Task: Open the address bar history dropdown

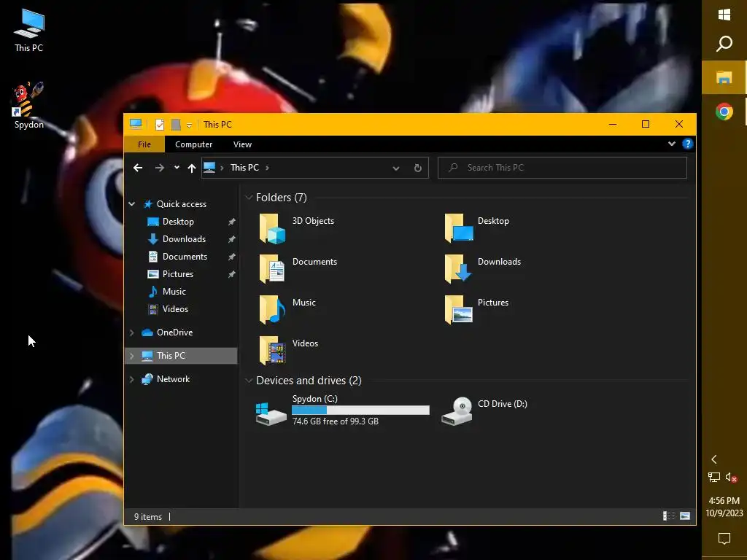Action: click(396, 168)
